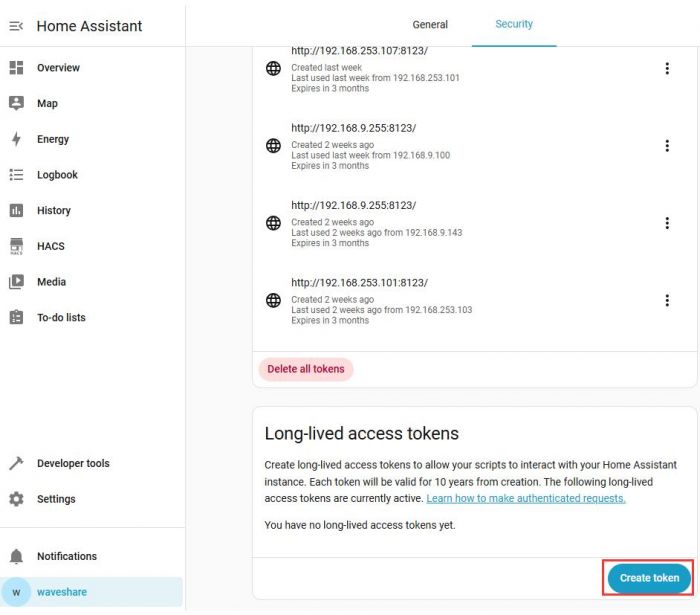Screen dimensions: 700x615
Task: Open the Media player icon
Action: click(16, 282)
